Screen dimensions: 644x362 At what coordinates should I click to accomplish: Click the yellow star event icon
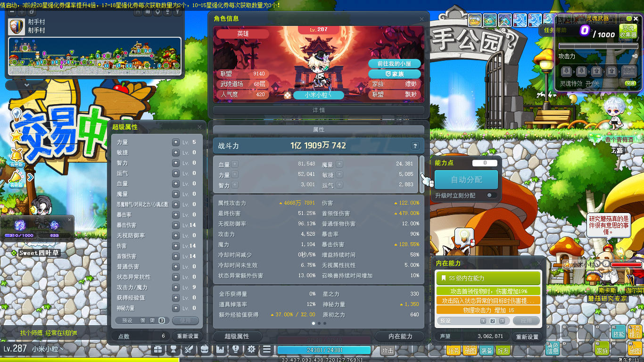point(17,136)
